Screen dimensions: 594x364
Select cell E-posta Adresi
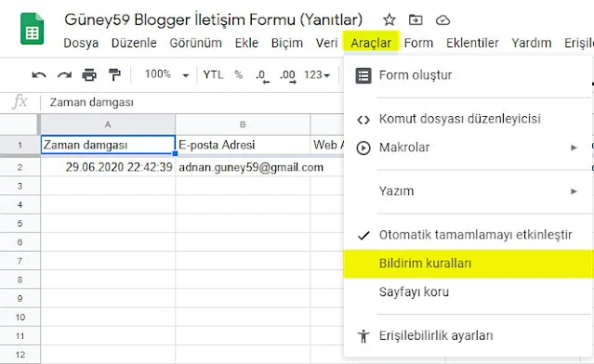(x=243, y=145)
